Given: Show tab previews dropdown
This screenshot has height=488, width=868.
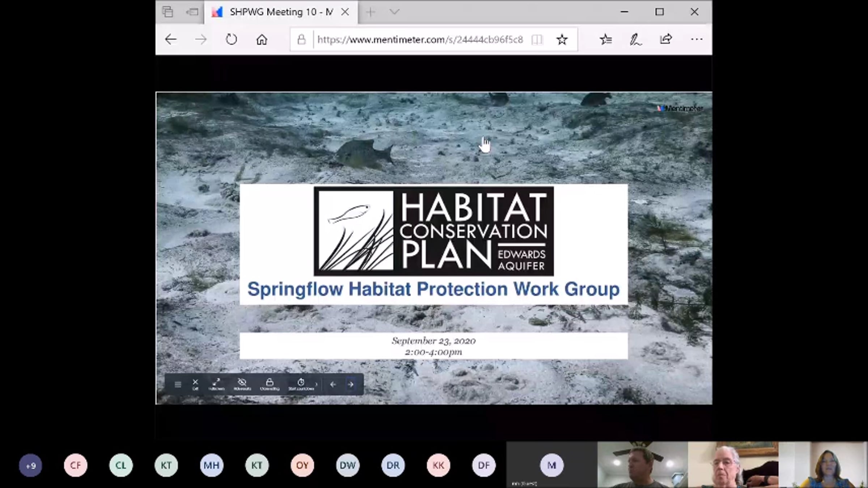Looking at the screenshot, I should [394, 12].
